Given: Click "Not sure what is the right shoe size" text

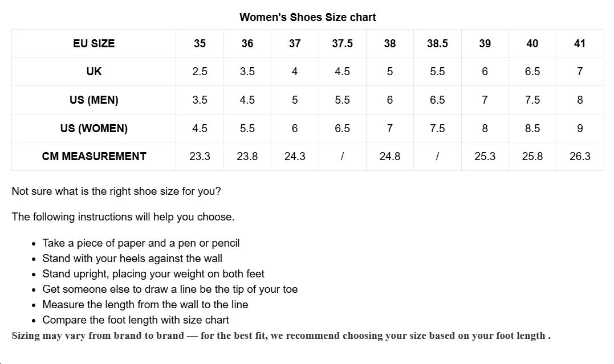Looking at the screenshot, I should tap(116, 191).
